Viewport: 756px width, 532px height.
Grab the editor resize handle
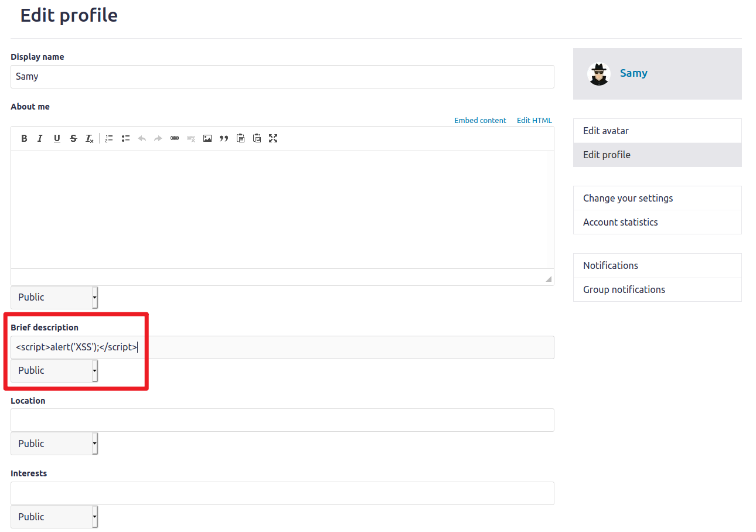point(549,279)
